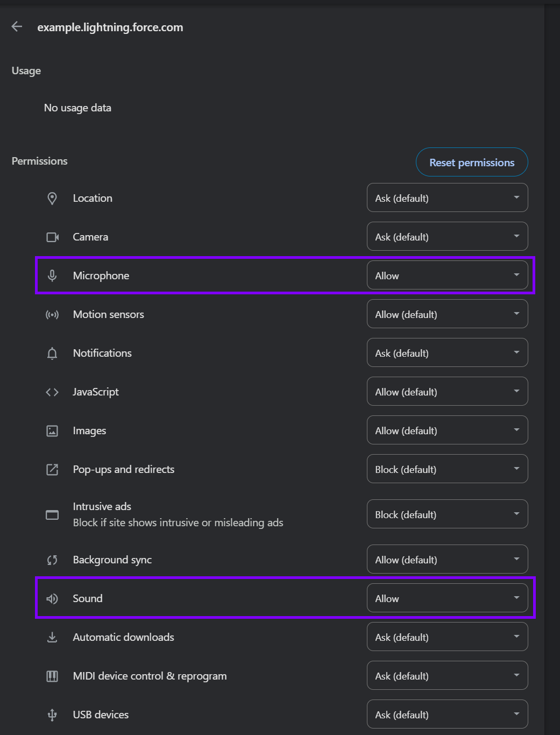
Task: Click the Camera icon
Action: click(52, 237)
